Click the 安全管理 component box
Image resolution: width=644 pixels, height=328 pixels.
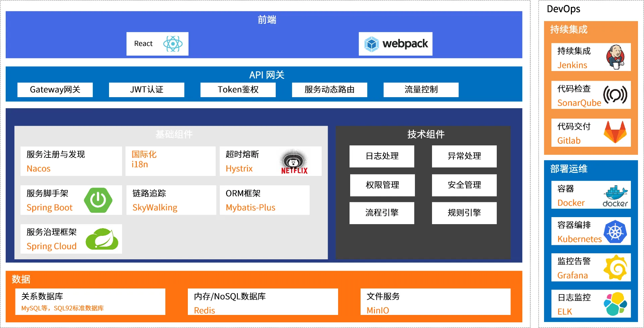(464, 185)
